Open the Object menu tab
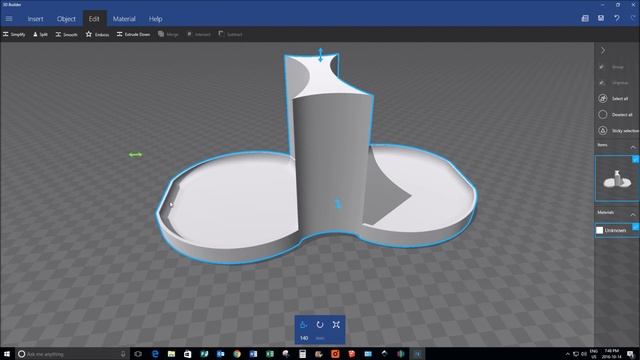640x360 pixels. click(66, 19)
